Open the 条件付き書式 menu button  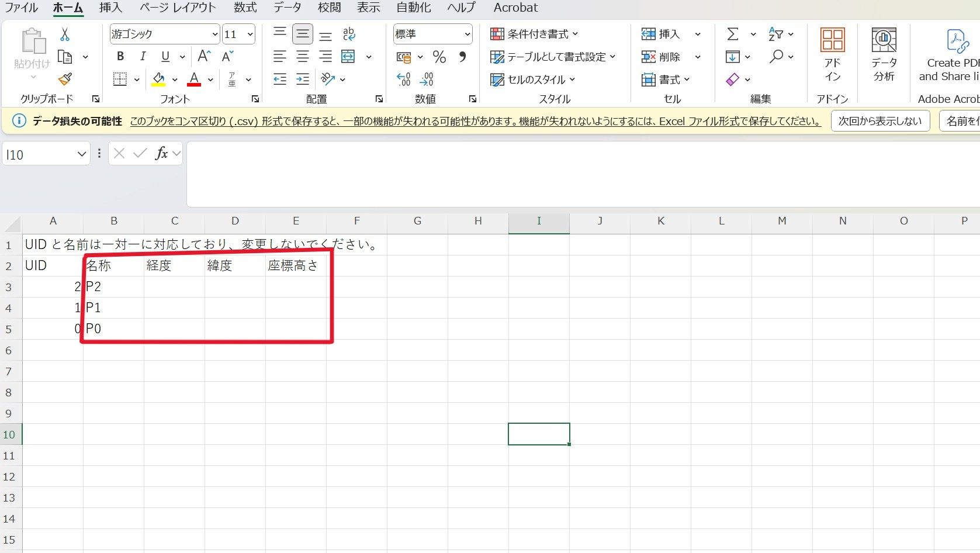534,34
